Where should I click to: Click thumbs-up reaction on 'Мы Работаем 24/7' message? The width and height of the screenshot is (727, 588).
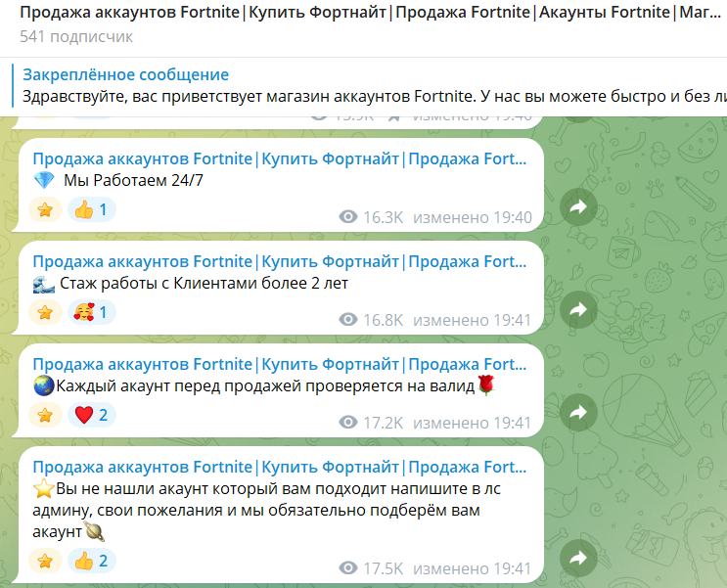coord(91,209)
